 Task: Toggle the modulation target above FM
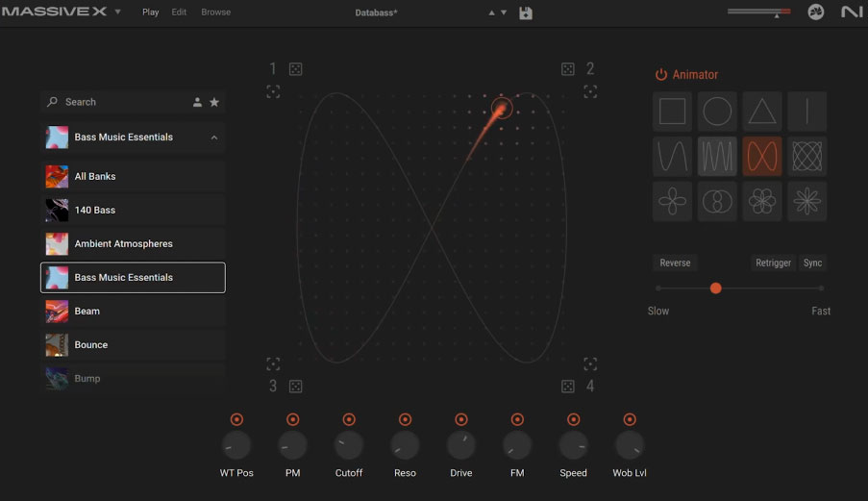click(517, 419)
